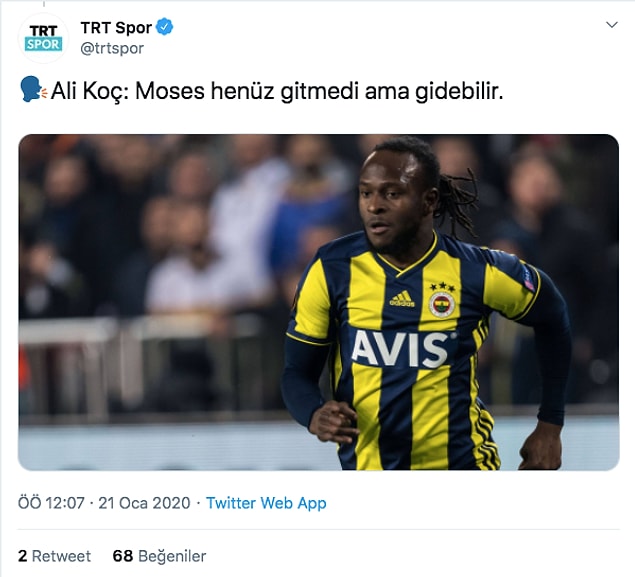
Task: Open the TRT Spor display name
Action: [x=116, y=28]
